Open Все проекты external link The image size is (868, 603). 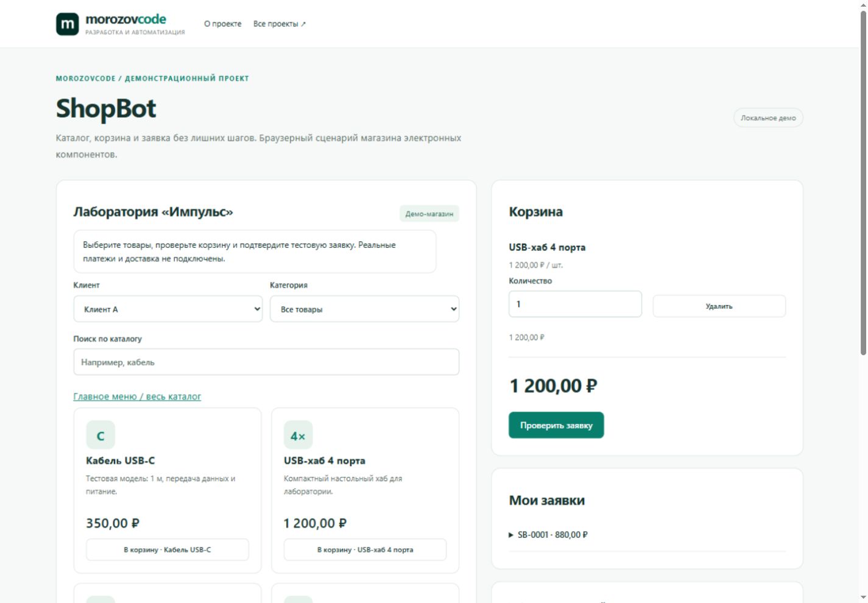280,24
